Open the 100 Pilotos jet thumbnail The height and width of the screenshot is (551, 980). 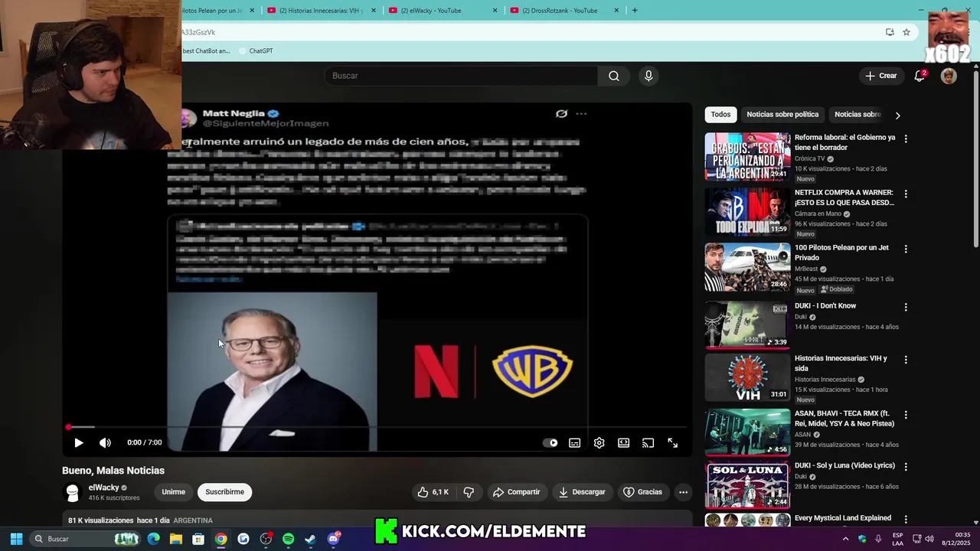click(747, 267)
